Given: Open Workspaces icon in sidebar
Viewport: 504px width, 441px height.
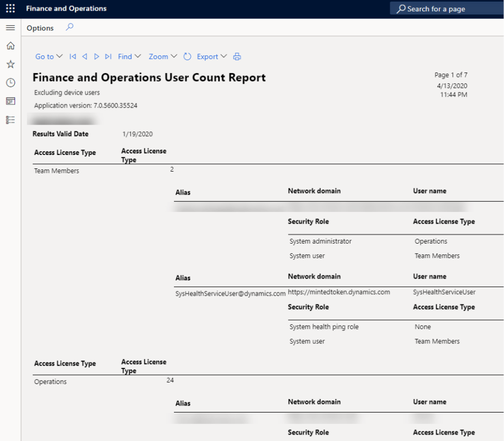Looking at the screenshot, I should [10, 101].
